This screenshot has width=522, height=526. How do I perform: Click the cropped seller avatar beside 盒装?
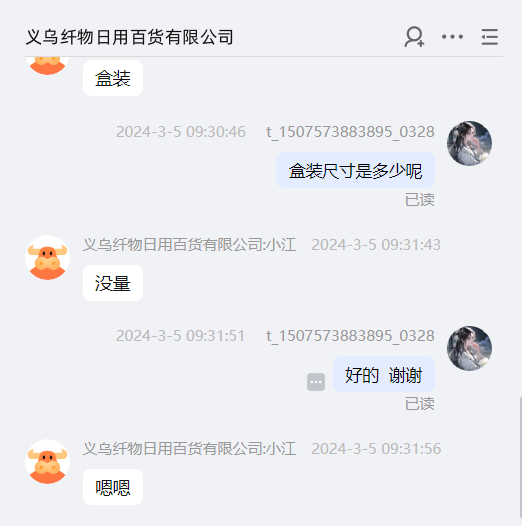coord(48,66)
